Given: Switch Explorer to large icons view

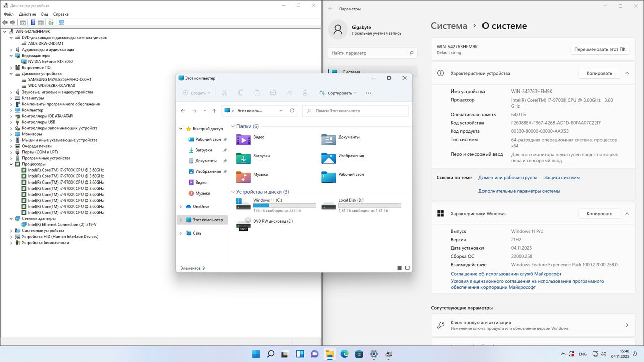Looking at the screenshot, I should [x=407, y=268].
